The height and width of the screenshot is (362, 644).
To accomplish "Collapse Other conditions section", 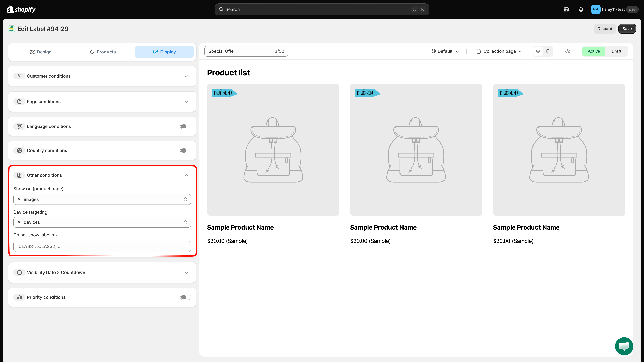I will click(x=186, y=175).
